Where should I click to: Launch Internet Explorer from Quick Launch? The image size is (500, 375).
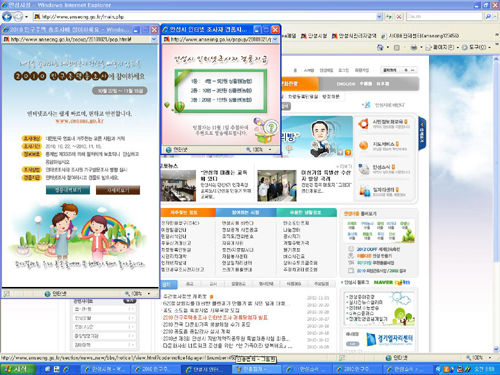click(x=66, y=369)
